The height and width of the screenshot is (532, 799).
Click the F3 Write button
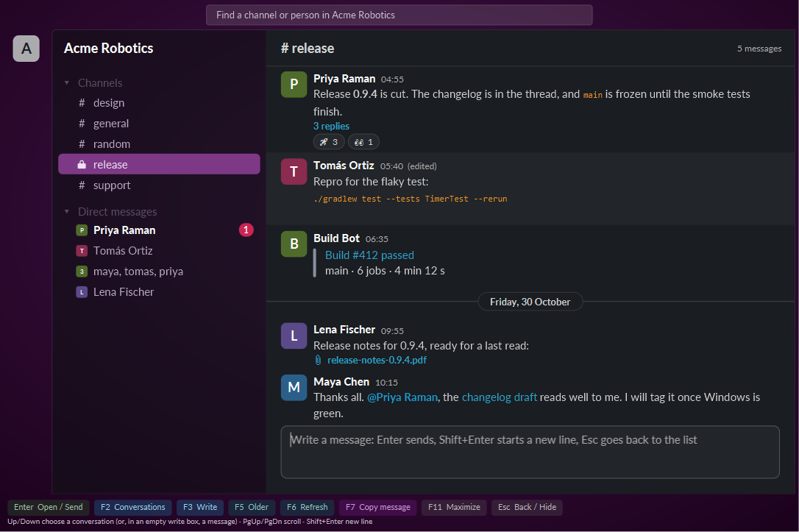(x=200, y=508)
